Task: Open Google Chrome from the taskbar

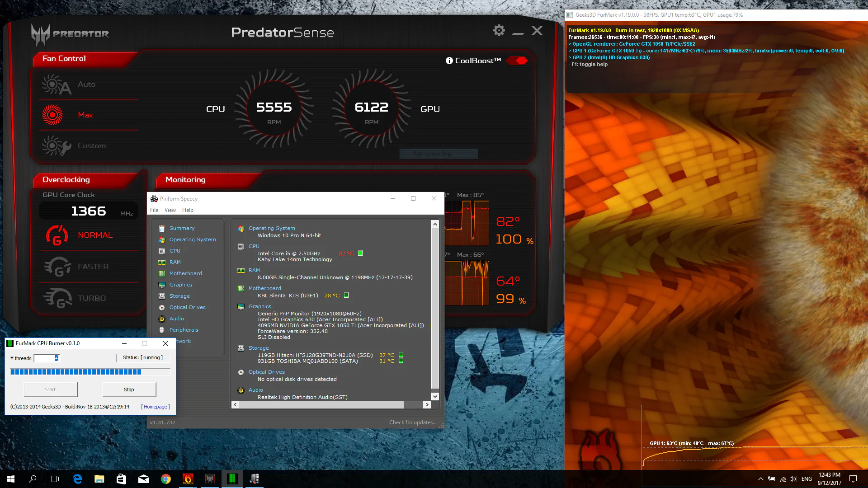Action: click(x=166, y=479)
